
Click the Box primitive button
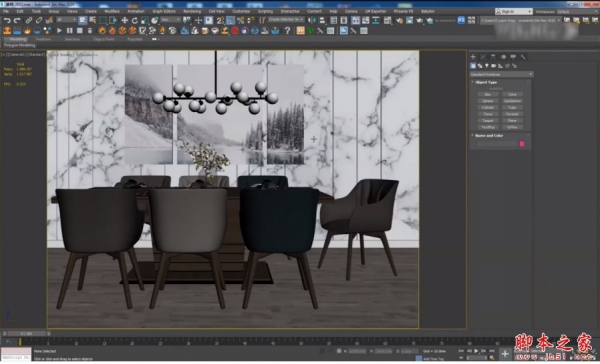(x=488, y=95)
